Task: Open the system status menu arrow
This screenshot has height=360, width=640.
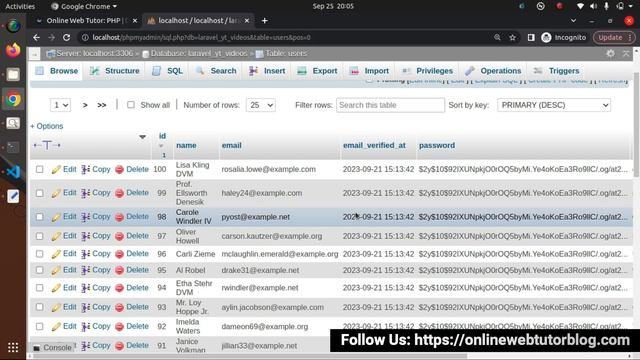Action: click(x=631, y=6)
